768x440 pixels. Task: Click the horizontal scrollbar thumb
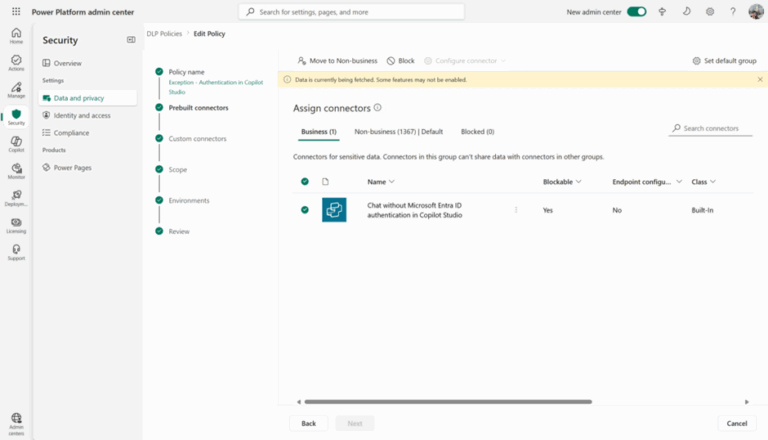point(448,402)
